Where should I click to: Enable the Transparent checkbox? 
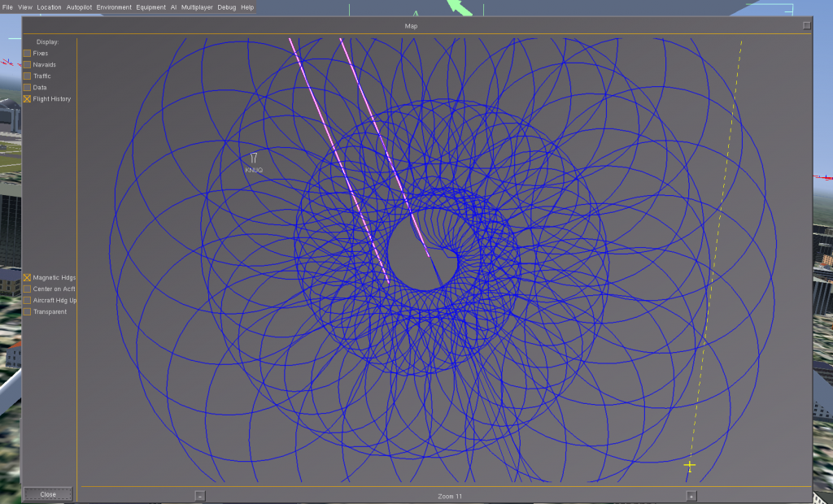[x=27, y=311]
